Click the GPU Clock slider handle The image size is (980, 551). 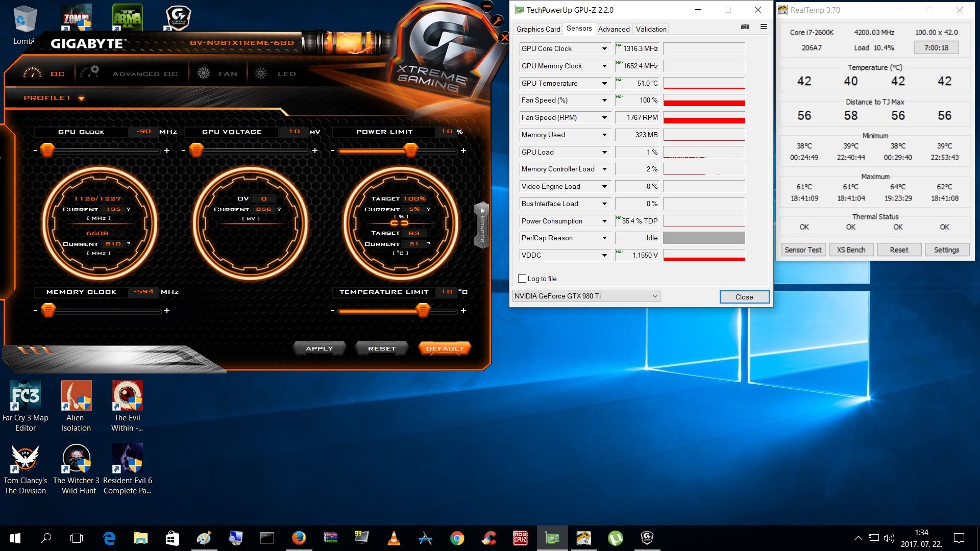pos(47,151)
